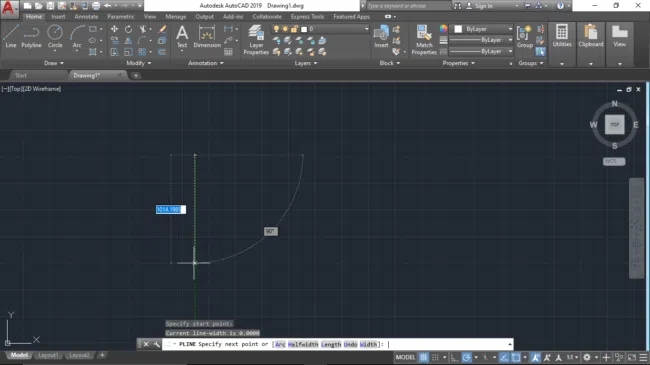Toggle snap mode in status bar
This screenshot has width=650, height=365.
point(435,357)
